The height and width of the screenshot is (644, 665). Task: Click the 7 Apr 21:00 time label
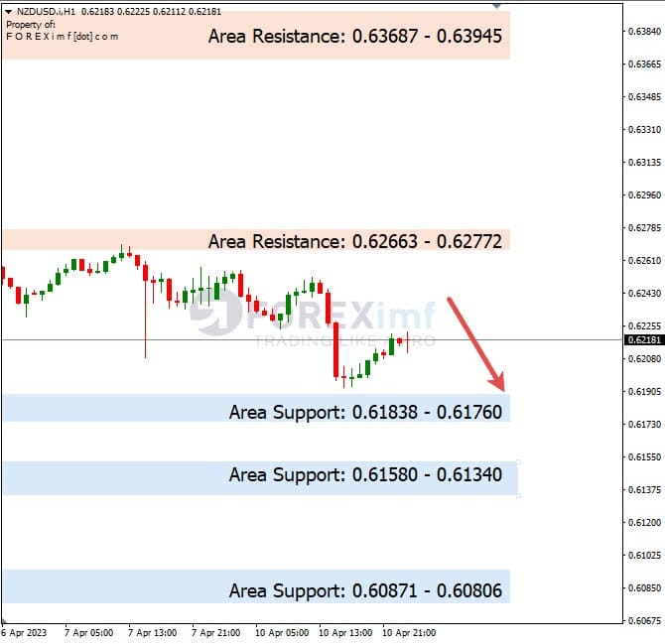215,632
